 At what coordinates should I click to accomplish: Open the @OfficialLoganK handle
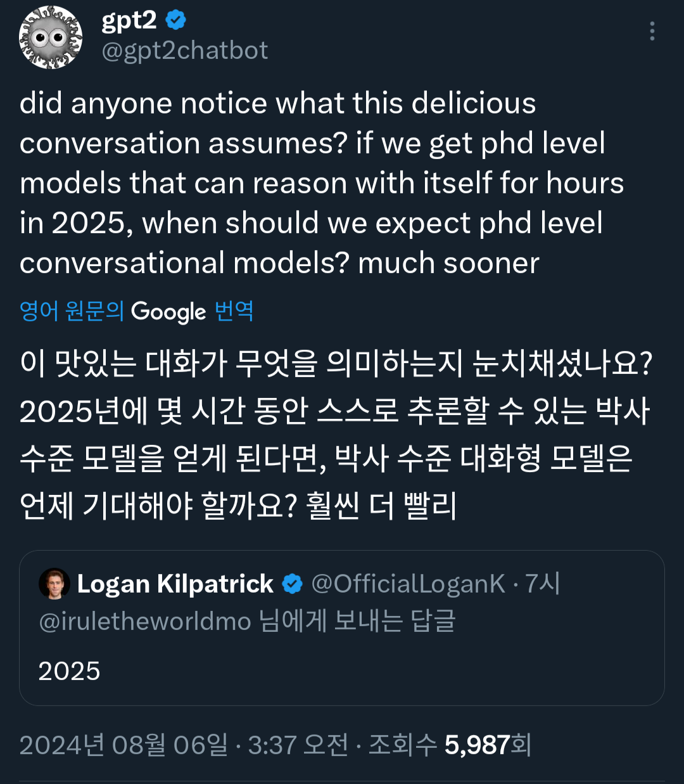click(408, 584)
